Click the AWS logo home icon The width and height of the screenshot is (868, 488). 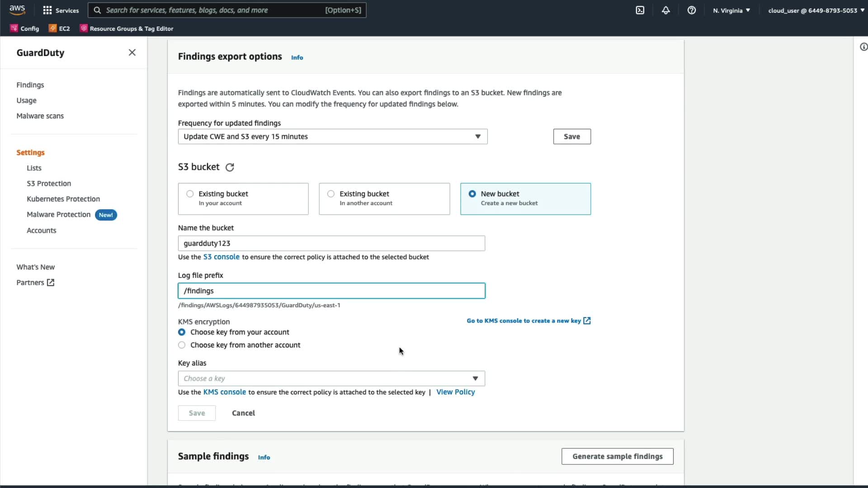click(17, 9)
